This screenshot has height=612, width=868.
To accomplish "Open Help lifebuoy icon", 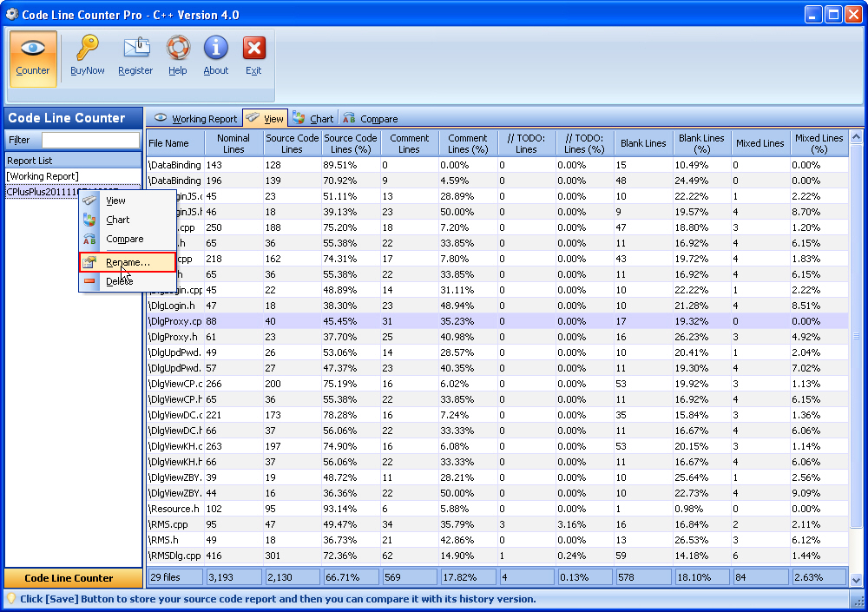I will tap(178, 48).
